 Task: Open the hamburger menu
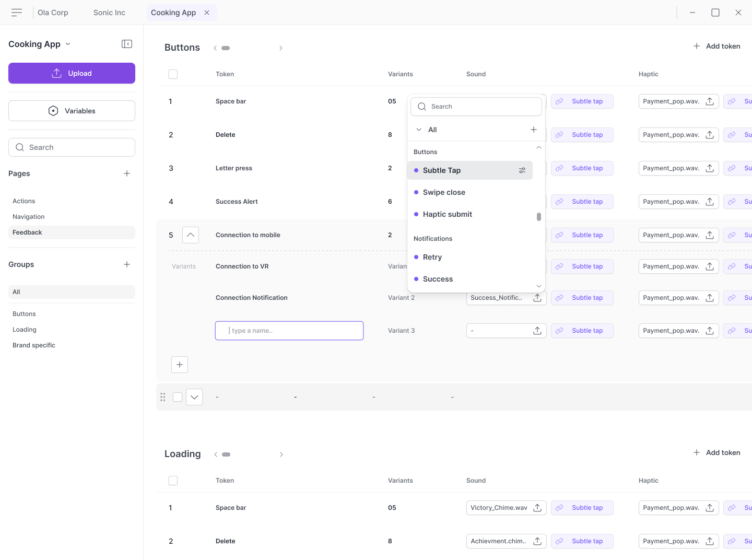click(17, 13)
